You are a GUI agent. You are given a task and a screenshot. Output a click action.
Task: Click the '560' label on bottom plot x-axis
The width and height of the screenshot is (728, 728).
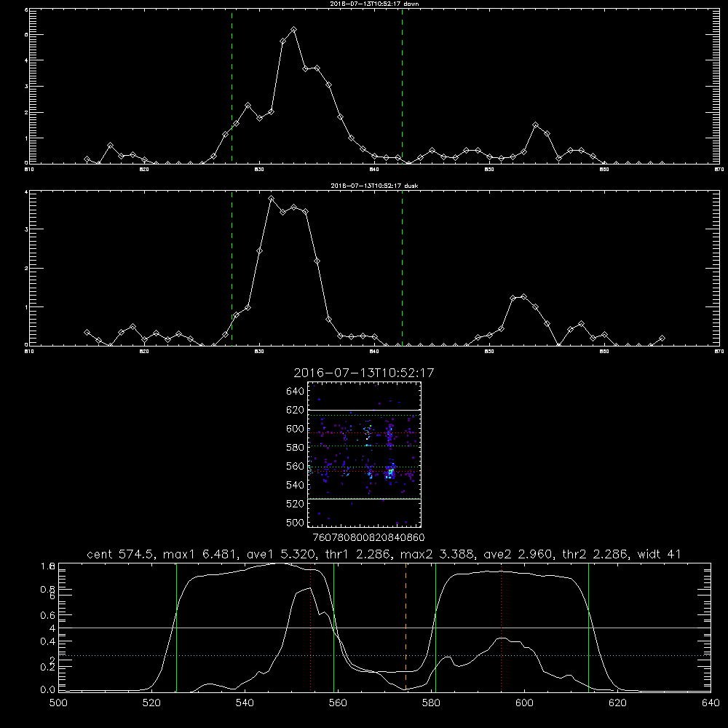pos(338,703)
